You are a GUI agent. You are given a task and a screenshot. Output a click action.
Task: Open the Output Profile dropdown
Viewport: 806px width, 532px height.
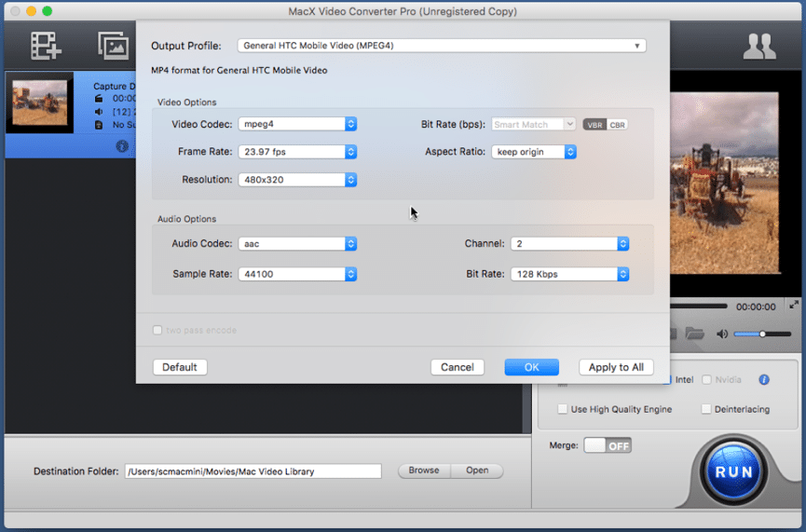point(442,46)
